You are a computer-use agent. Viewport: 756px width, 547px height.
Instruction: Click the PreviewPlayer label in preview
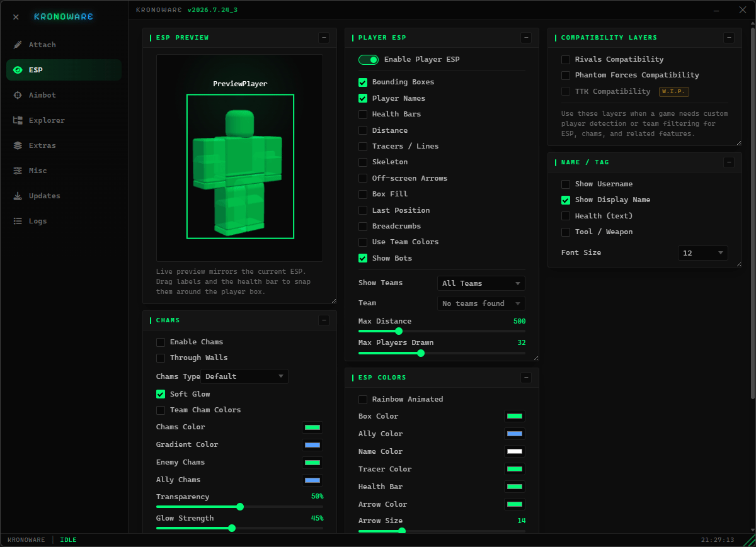click(240, 84)
